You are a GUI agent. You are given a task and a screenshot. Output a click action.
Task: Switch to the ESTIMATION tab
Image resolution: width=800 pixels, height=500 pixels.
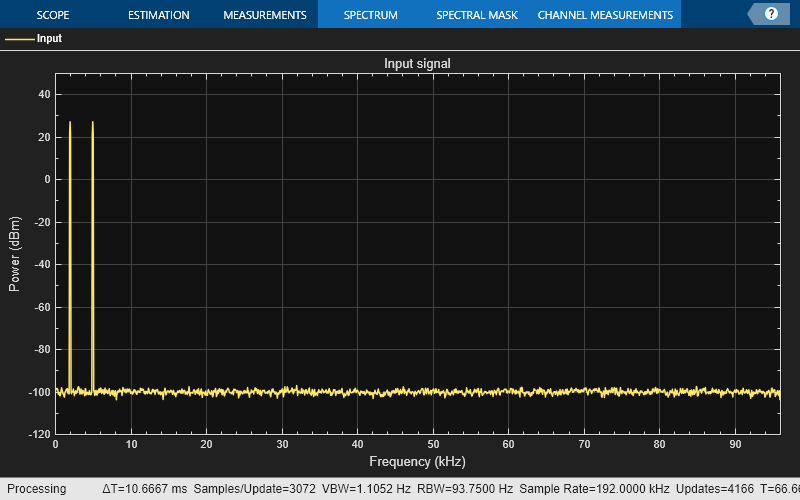pos(159,15)
